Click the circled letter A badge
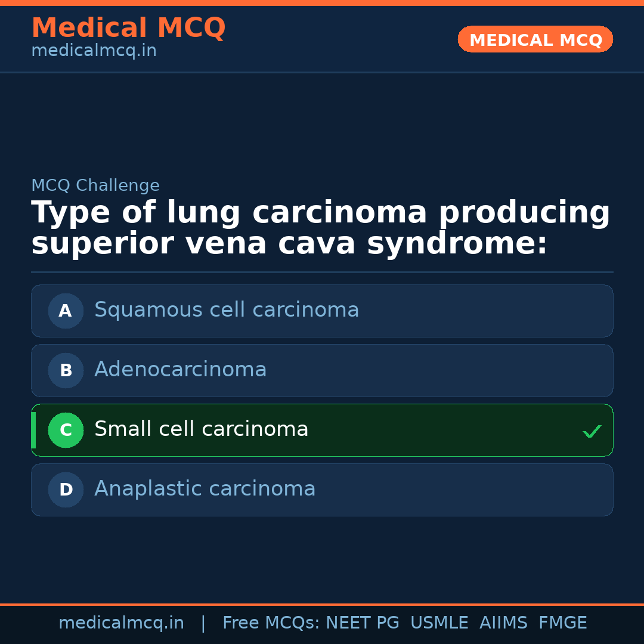This screenshot has width=644, height=644. [x=66, y=311]
